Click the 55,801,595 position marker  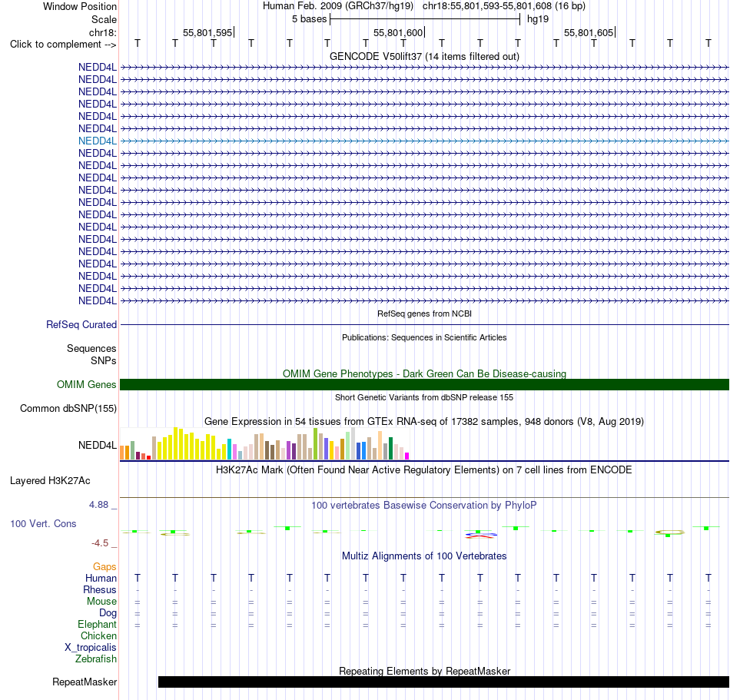point(207,32)
